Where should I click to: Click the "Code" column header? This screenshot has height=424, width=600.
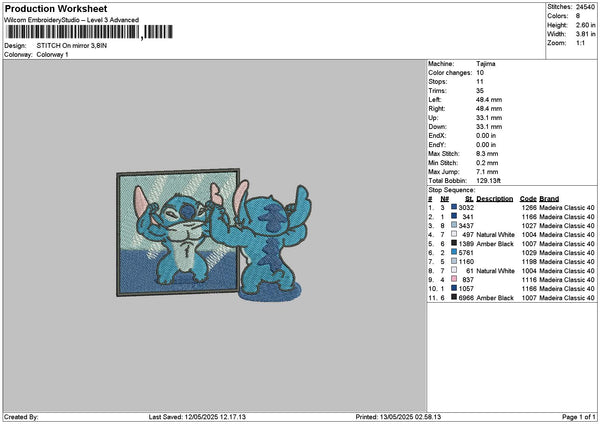click(528, 199)
